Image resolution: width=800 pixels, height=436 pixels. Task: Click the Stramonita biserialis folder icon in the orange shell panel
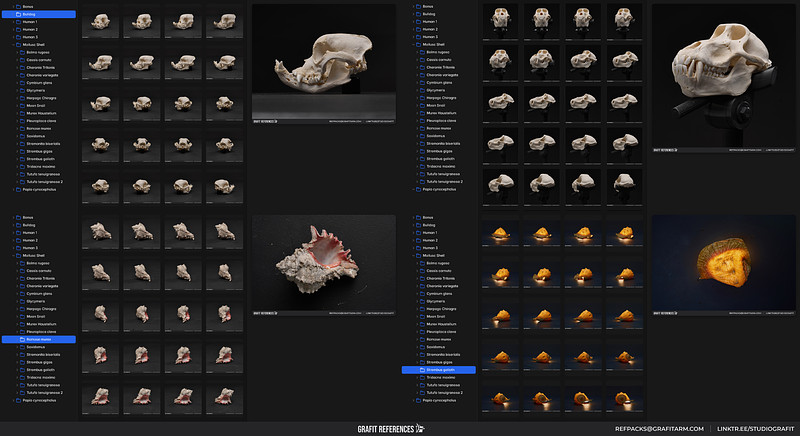point(422,355)
